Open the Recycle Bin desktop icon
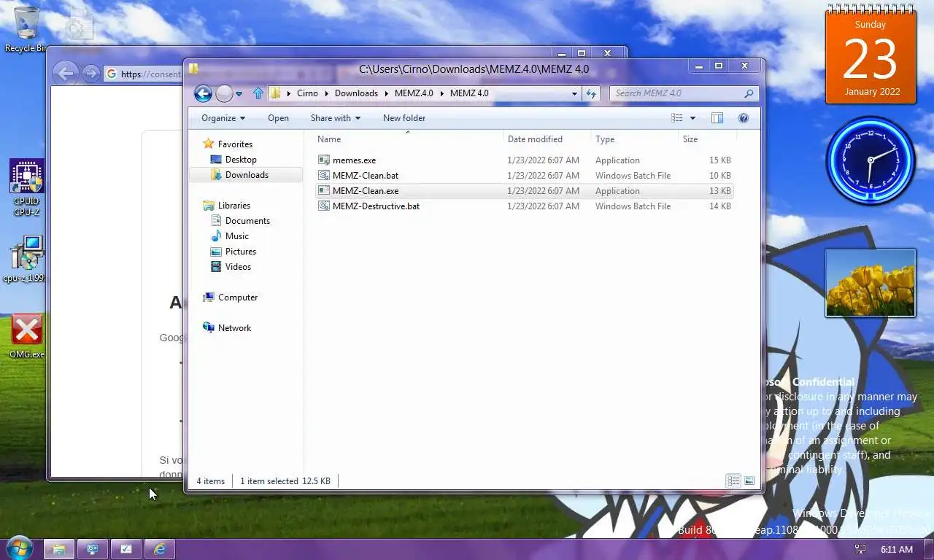This screenshot has width=934, height=560. pyautogui.click(x=26, y=29)
